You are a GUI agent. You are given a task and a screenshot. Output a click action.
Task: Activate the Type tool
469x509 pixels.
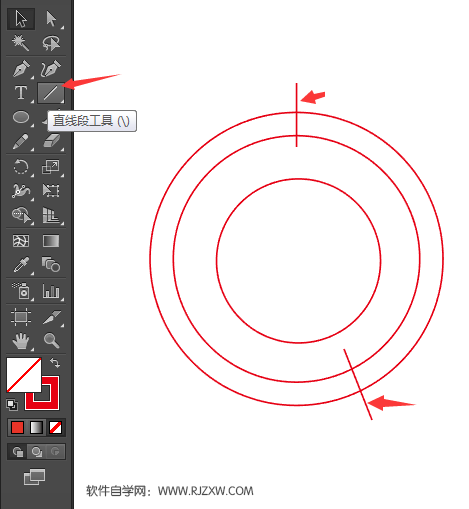(x=21, y=93)
